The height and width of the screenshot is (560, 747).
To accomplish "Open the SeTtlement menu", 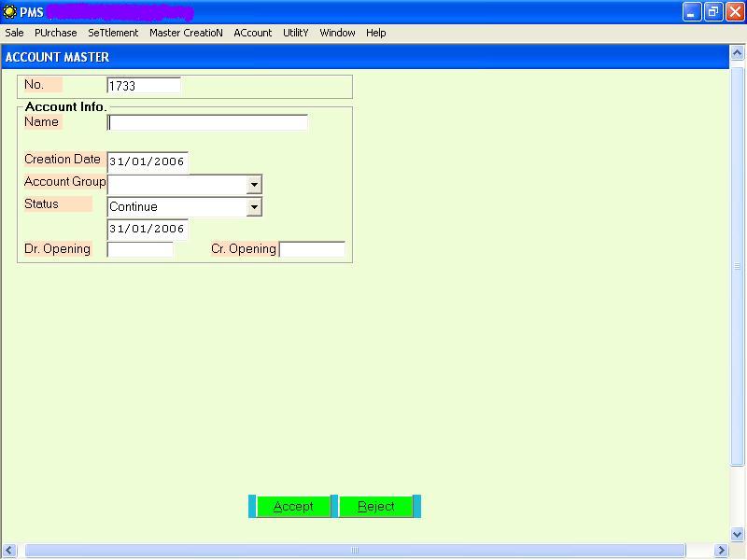I will point(113,33).
